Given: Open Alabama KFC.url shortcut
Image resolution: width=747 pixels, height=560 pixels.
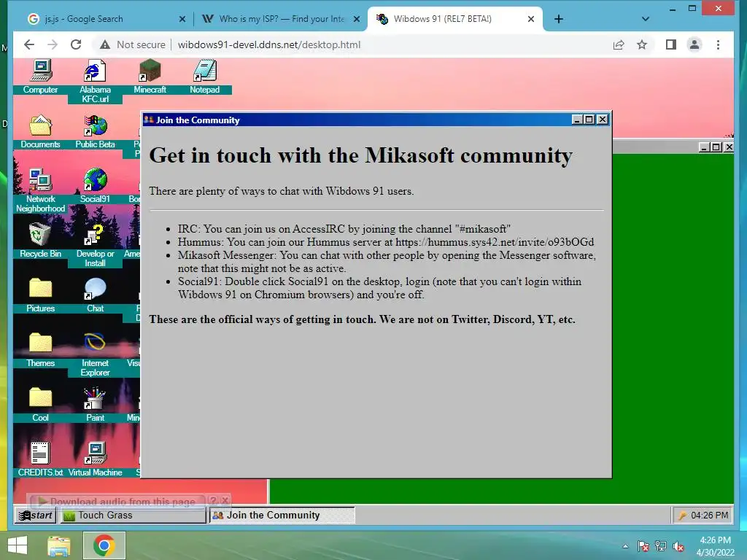Looking at the screenshot, I should click(95, 81).
